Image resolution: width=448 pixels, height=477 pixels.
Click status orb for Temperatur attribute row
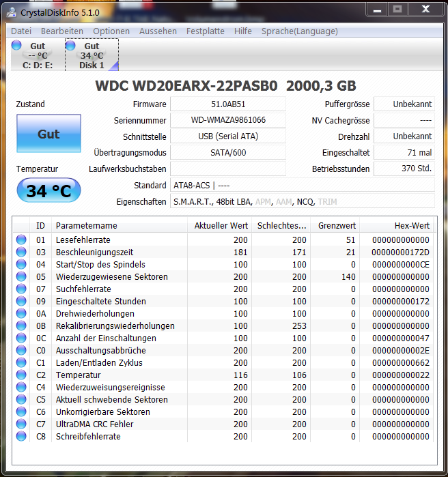[21, 375]
